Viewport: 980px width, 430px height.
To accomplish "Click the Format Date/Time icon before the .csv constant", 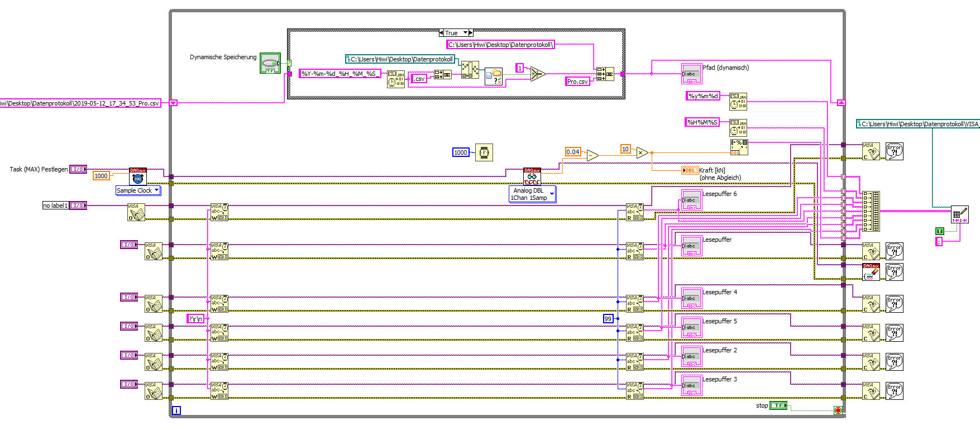I will 396,79.
